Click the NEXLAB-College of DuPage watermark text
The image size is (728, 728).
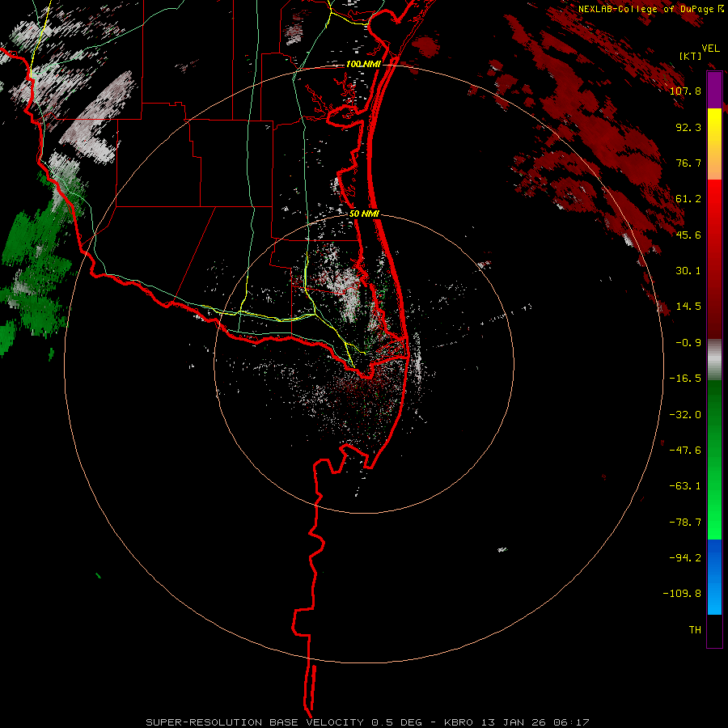point(650,9)
